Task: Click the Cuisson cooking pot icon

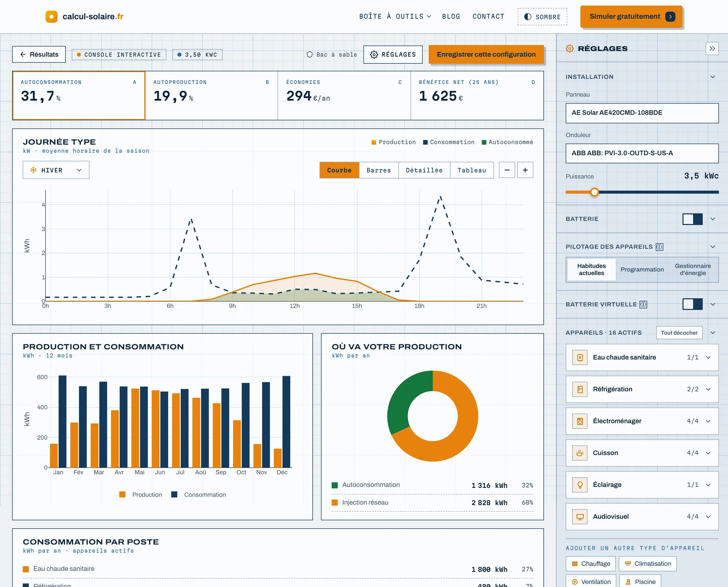Action: click(x=580, y=453)
